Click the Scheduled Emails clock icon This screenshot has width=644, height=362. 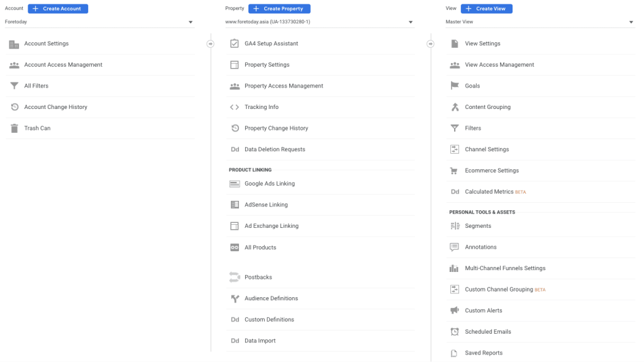click(455, 332)
